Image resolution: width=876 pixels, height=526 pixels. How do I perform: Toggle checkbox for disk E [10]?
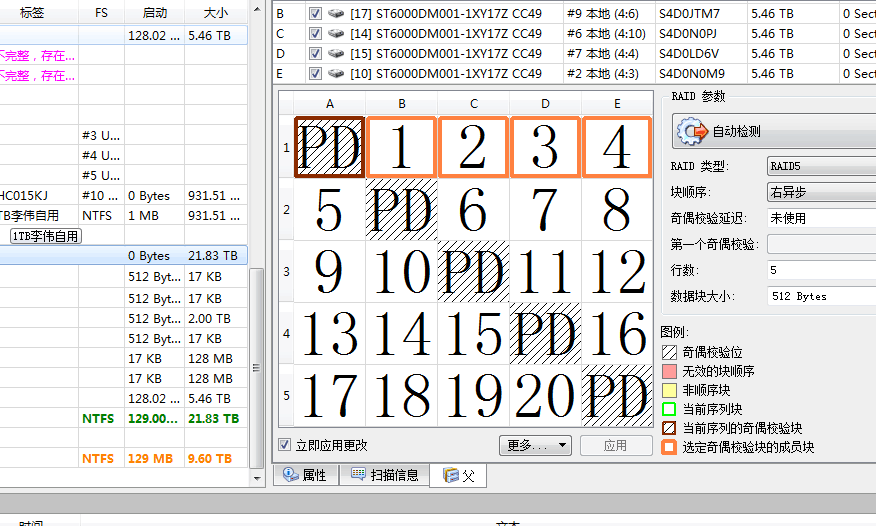click(x=315, y=73)
